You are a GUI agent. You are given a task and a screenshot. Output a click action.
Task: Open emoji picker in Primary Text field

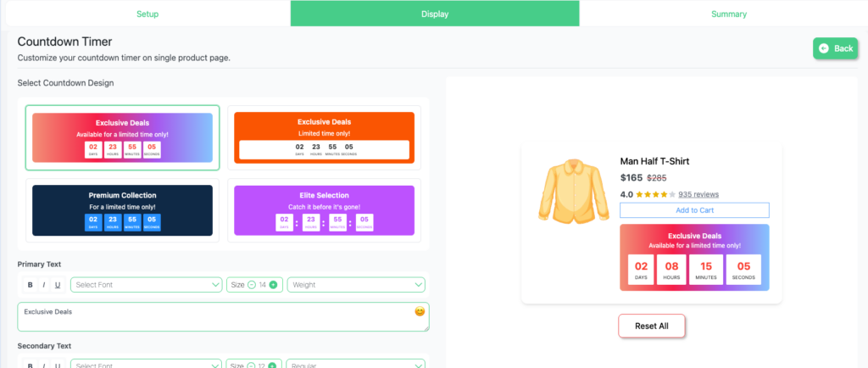point(419,311)
